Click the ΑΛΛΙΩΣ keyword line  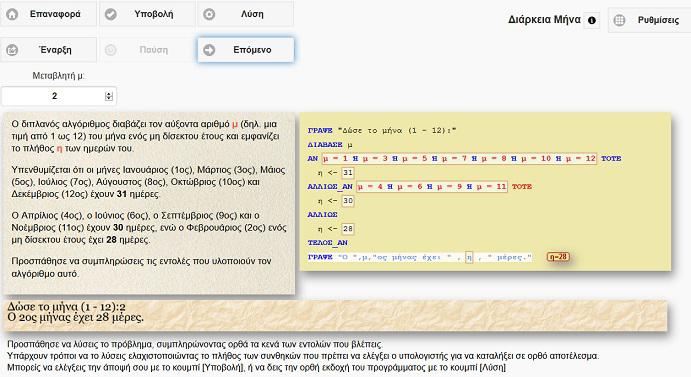(323, 215)
